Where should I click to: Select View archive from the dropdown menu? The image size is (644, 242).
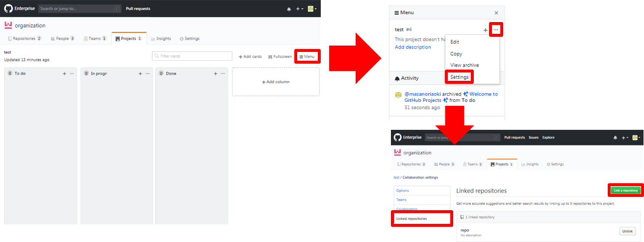(464, 65)
